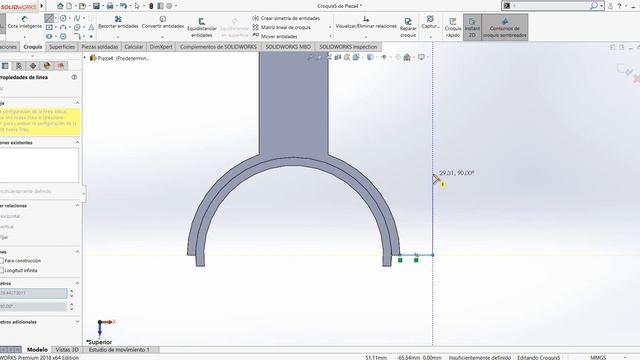Open dropdown under Recortar entidades
640x360 pixels.
pos(118,37)
